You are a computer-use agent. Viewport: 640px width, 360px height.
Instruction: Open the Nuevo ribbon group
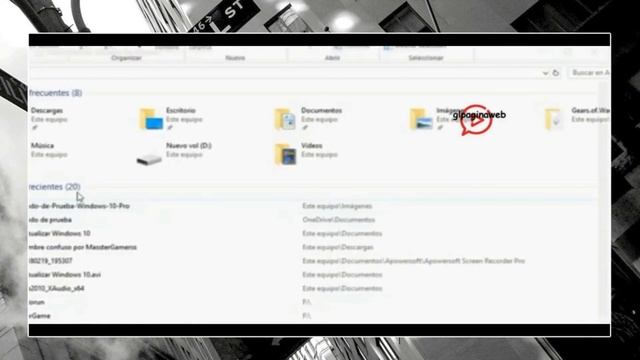[235, 58]
